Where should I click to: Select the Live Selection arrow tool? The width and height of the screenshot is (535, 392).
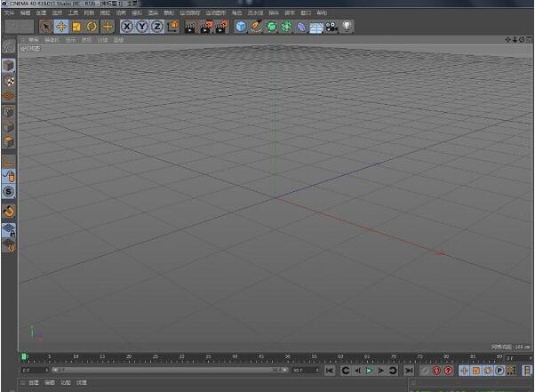point(46,27)
